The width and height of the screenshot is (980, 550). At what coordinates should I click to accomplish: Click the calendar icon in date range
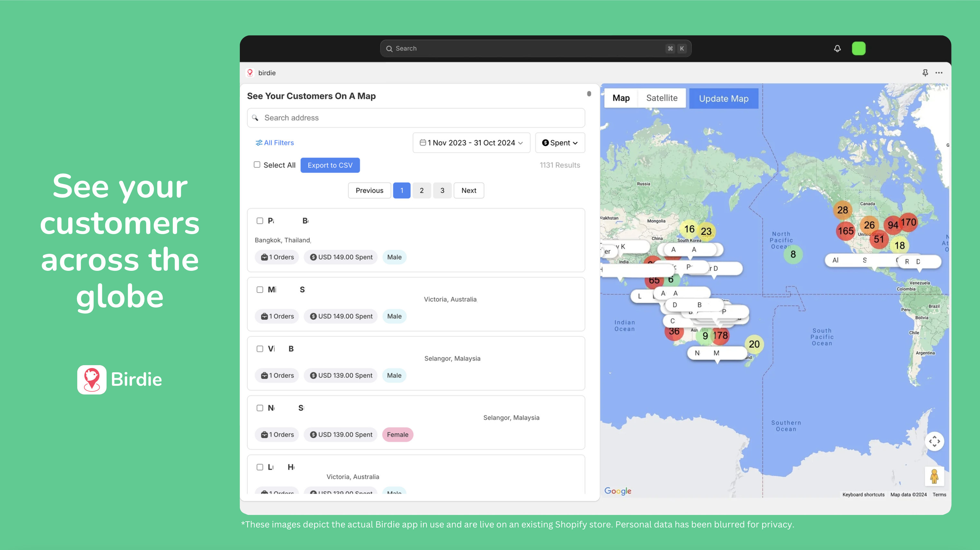point(423,143)
